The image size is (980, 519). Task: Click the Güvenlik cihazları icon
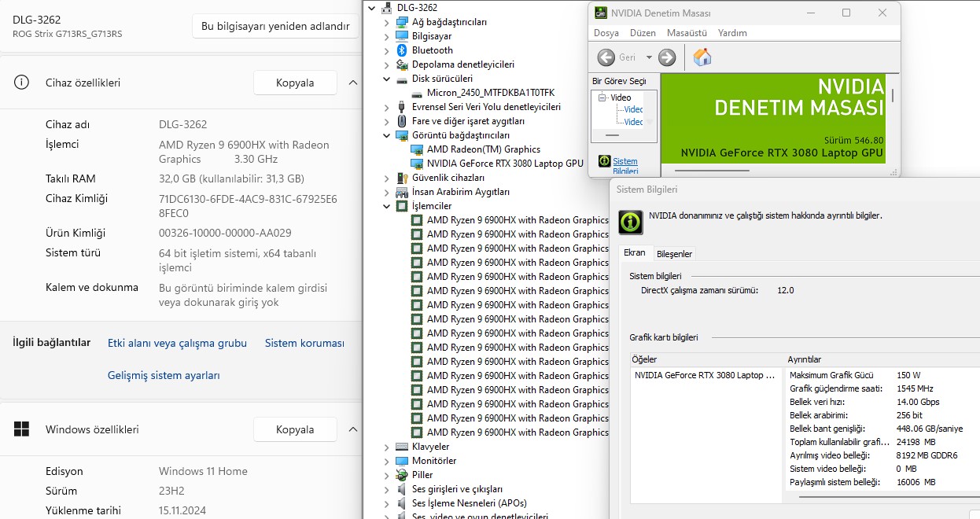(402, 178)
